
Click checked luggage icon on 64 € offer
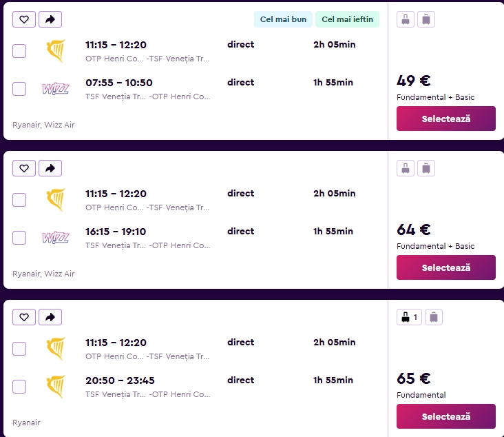[426, 168]
